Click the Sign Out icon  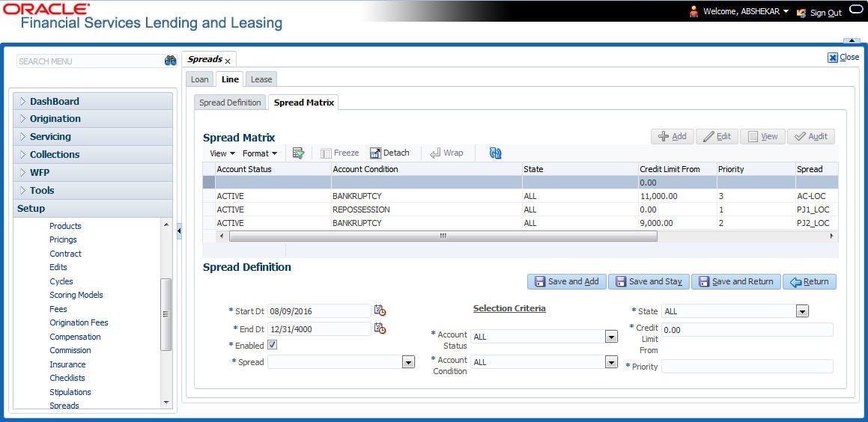pyautogui.click(x=801, y=12)
